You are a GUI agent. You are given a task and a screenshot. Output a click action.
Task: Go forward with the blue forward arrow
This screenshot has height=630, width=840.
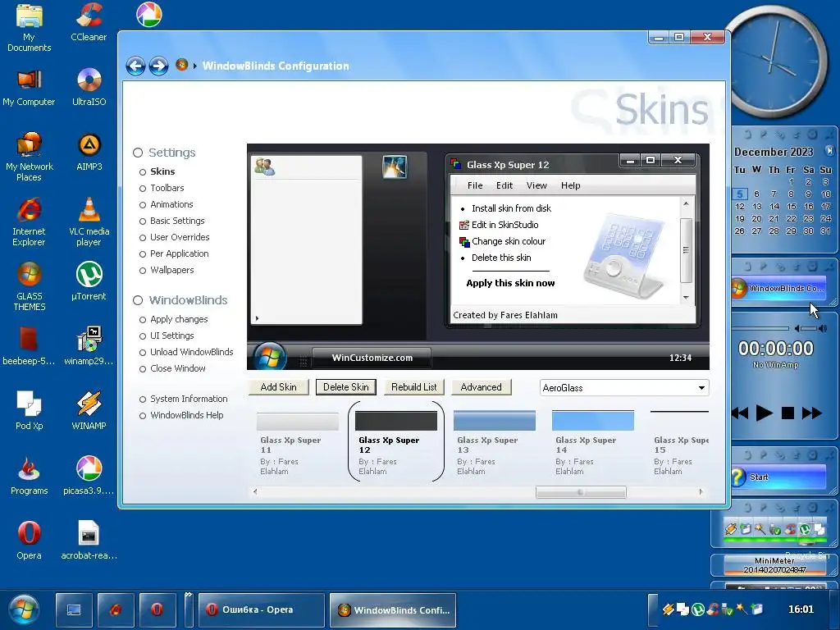click(x=158, y=66)
